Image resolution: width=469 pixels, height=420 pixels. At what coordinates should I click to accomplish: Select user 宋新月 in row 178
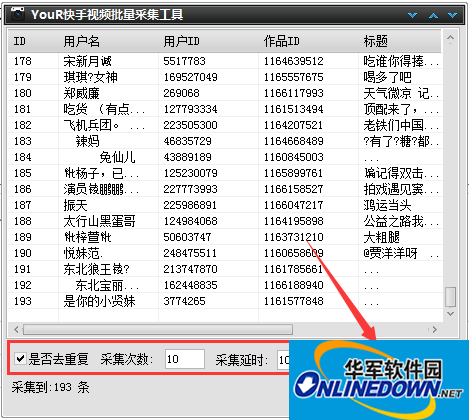click(87, 61)
